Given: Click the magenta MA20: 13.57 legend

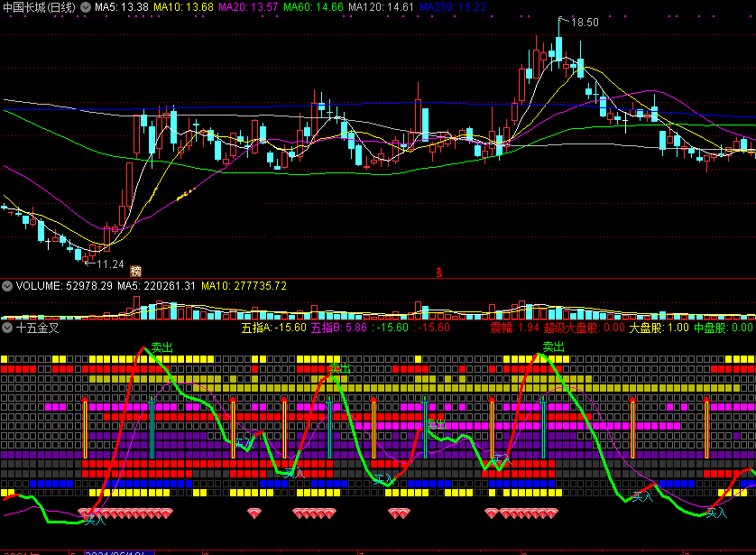Looking at the screenshot, I should 248,7.
